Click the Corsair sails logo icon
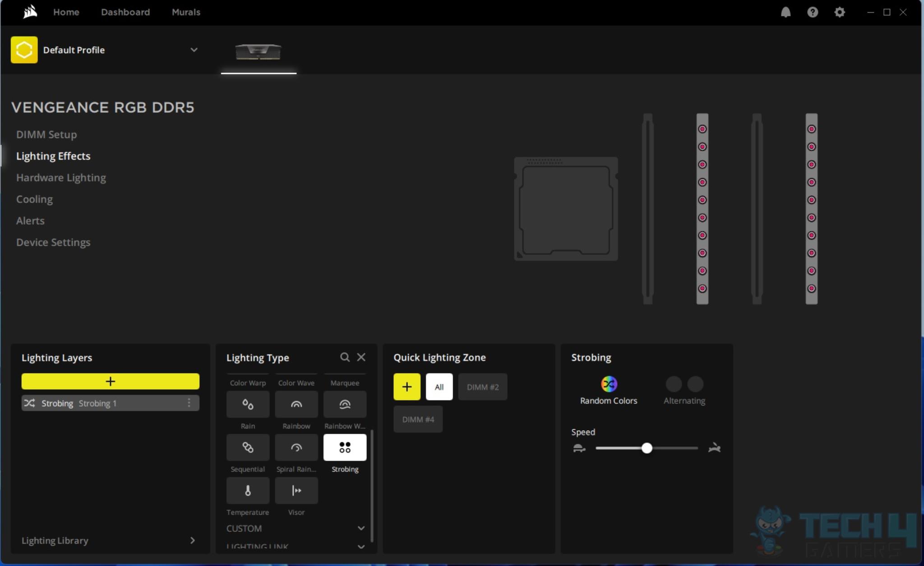The width and height of the screenshot is (924, 566). 30,12
